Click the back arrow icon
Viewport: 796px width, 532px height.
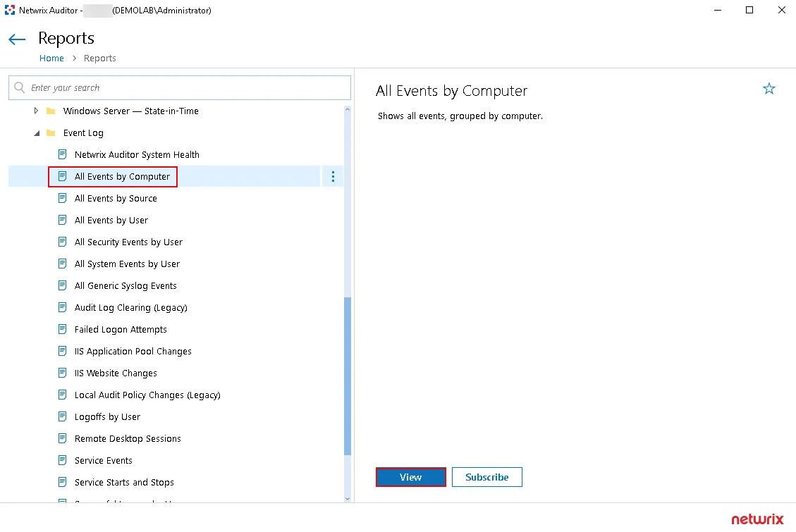17,39
